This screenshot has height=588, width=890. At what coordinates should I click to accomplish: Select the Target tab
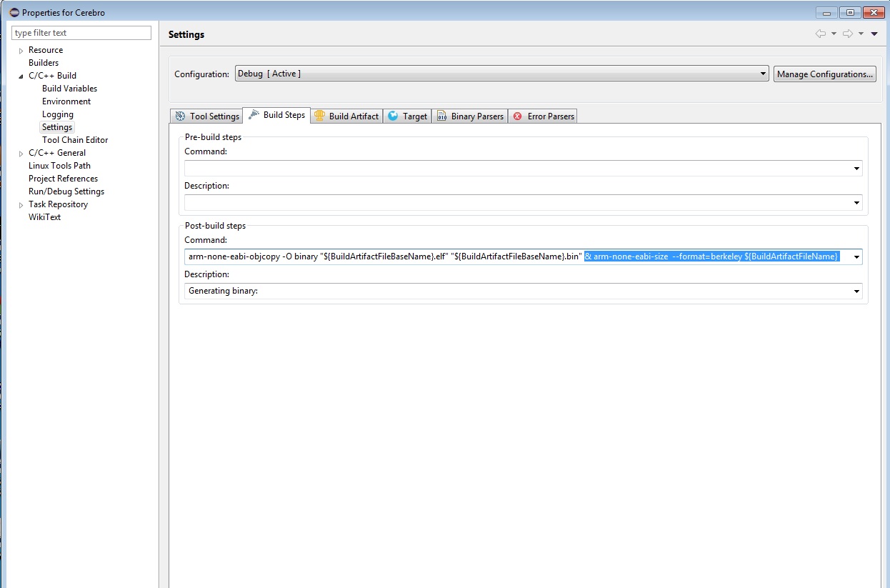[407, 116]
